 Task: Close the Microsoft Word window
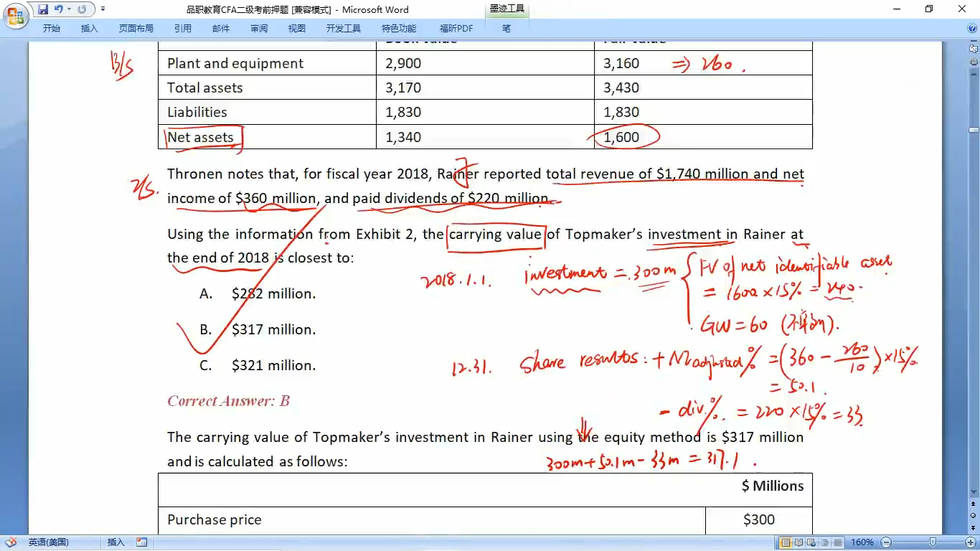962,9
